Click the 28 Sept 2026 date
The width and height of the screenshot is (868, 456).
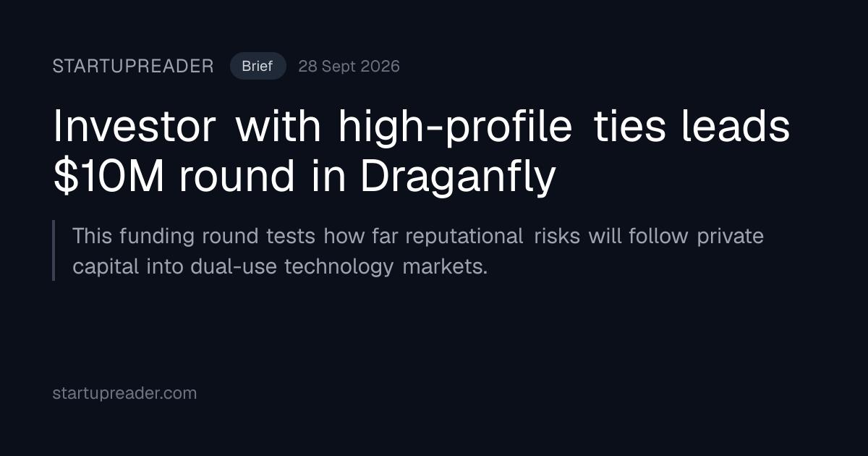click(x=349, y=67)
